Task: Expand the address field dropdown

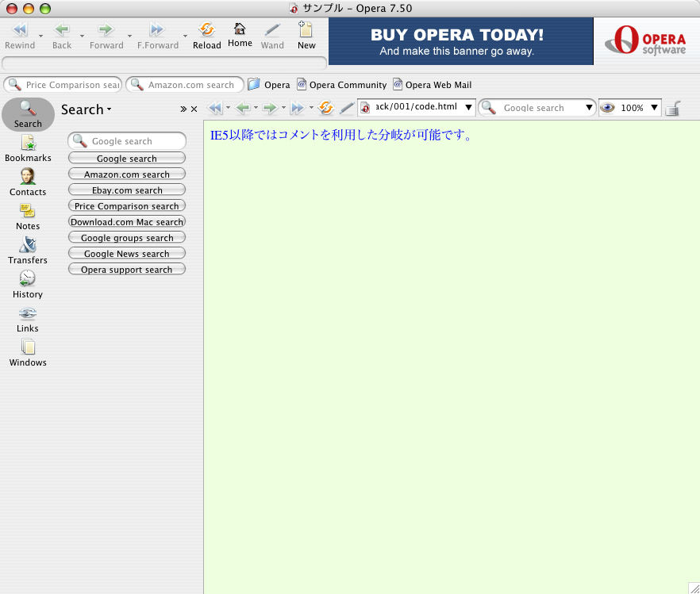Action: (468, 108)
